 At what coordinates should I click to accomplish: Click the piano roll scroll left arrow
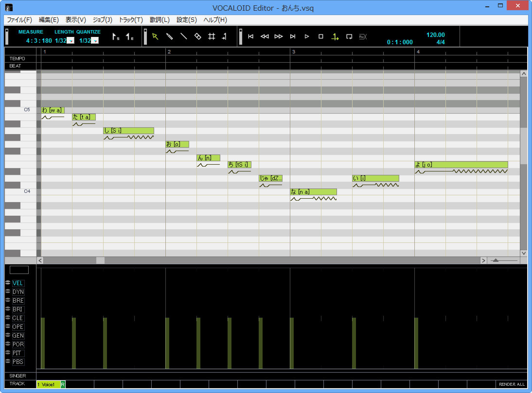[40, 261]
